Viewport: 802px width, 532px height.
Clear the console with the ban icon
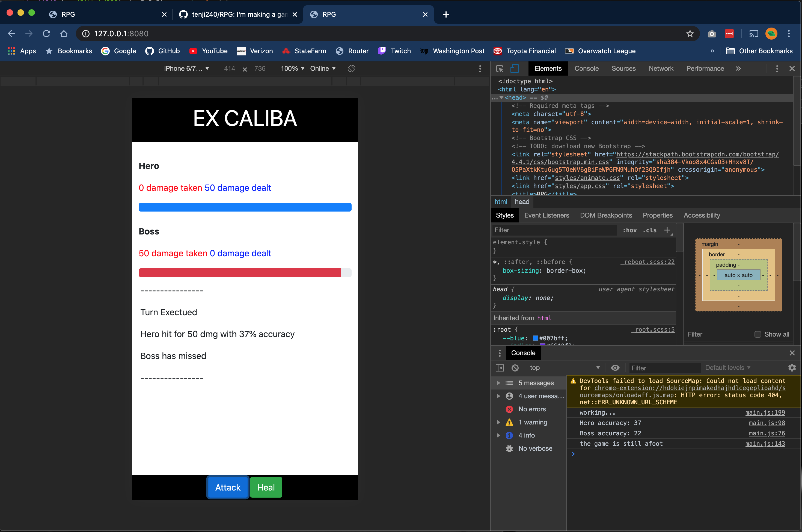click(x=515, y=368)
